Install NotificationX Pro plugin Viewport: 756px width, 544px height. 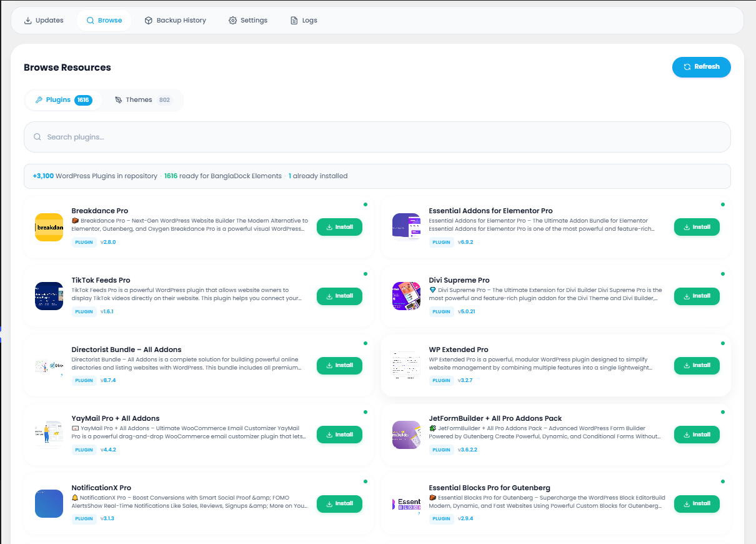[x=339, y=503]
